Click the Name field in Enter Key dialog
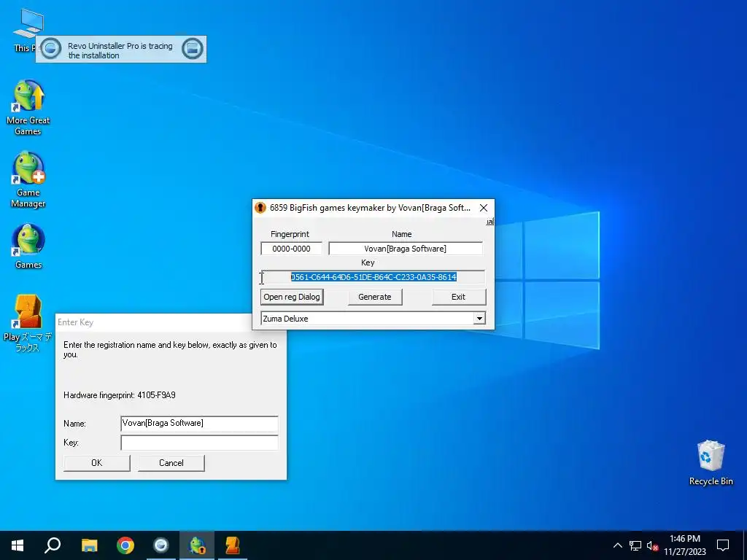 199,424
